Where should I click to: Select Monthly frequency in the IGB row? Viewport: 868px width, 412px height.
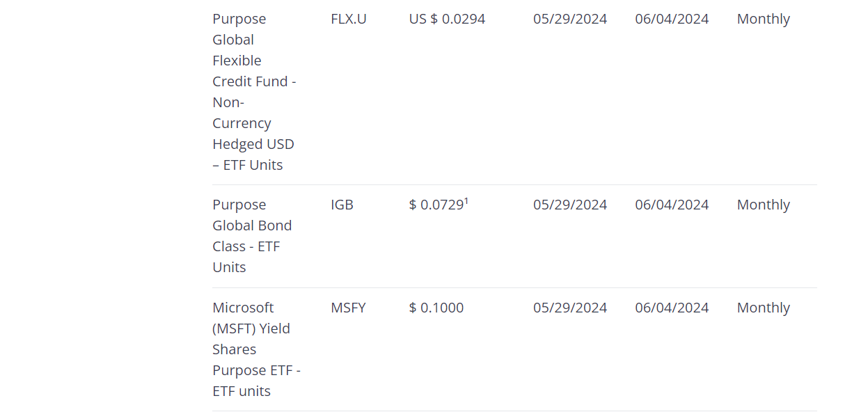pyautogui.click(x=763, y=205)
